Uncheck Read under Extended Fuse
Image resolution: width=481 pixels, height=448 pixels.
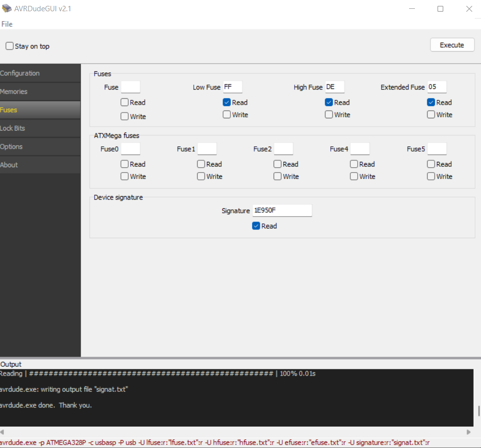pyautogui.click(x=431, y=102)
